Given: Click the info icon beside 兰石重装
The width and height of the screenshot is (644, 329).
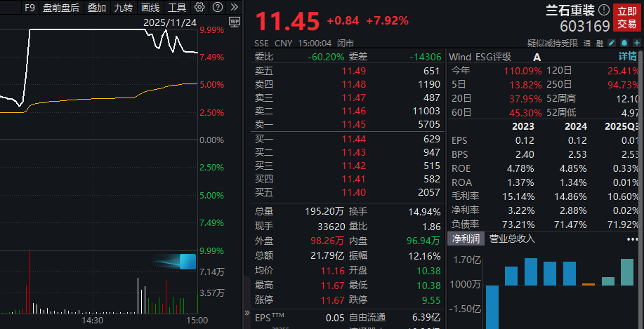Looking at the screenshot, I should tap(603, 11).
